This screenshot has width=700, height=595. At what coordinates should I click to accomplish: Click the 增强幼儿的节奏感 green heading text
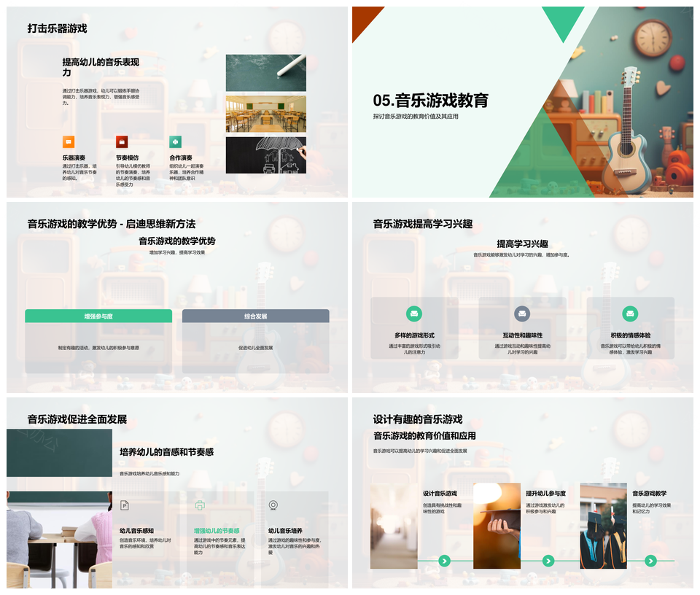click(216, 531)
